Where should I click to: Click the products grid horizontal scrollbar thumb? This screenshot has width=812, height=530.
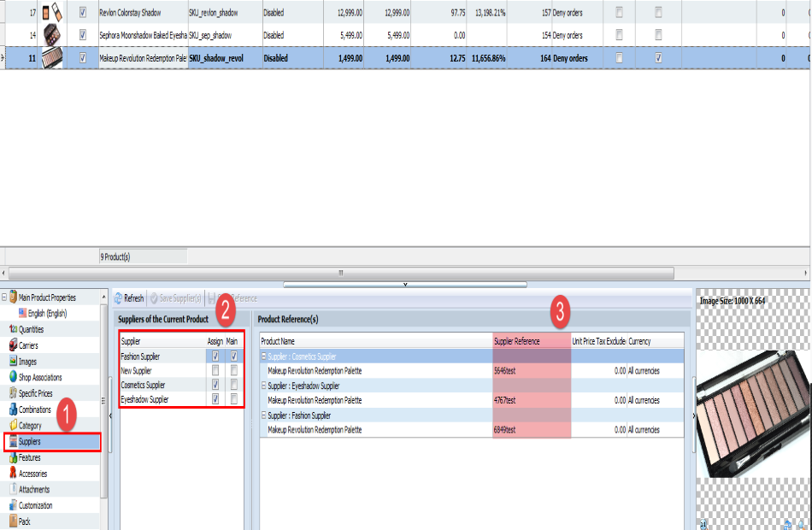pos(341,273)
